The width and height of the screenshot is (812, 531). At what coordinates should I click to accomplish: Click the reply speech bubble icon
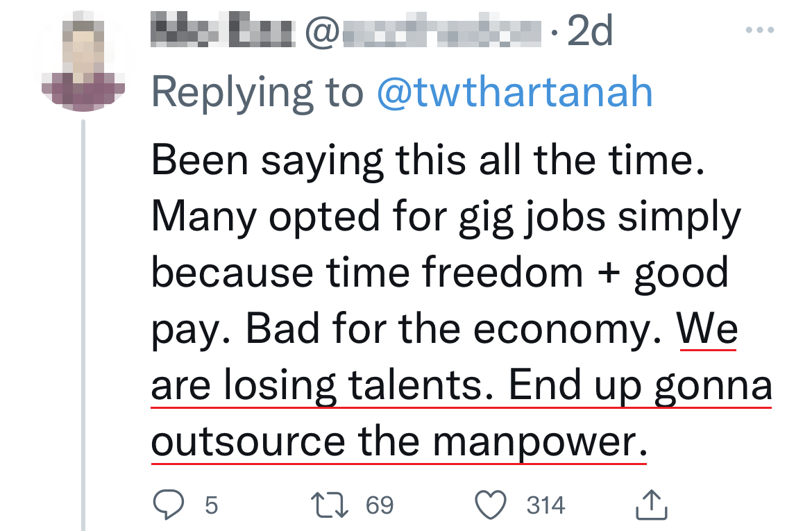(167, 505)
